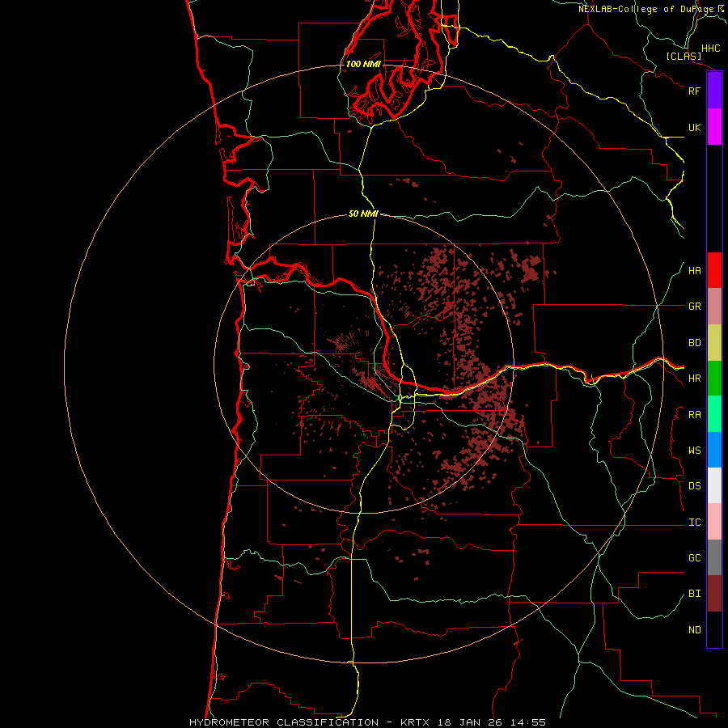Viewport: 728px width, 728px height.
Task: Pick the HR green legend swatch
Action: (x=714, y=379)
